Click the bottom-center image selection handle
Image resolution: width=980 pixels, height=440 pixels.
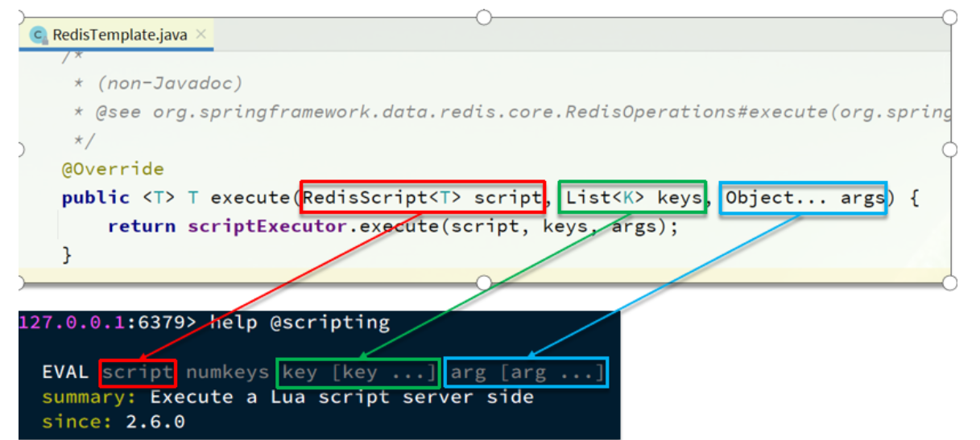(x=484, y=282)
